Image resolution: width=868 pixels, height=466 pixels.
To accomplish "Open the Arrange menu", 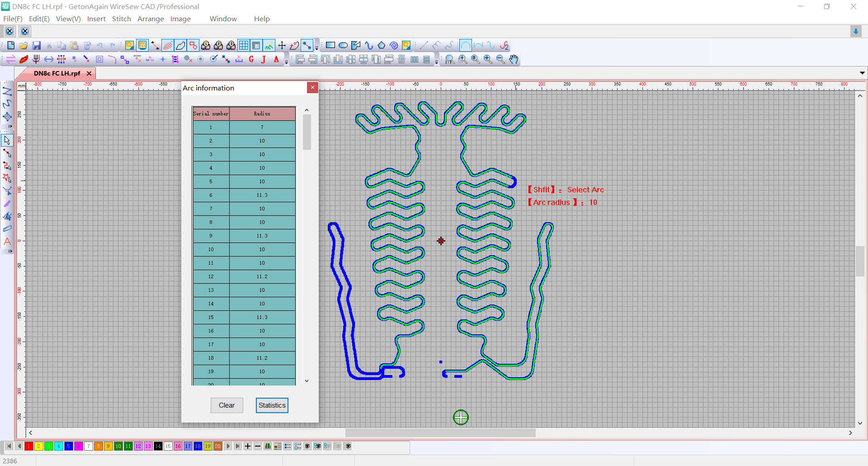I will point(151,19).
